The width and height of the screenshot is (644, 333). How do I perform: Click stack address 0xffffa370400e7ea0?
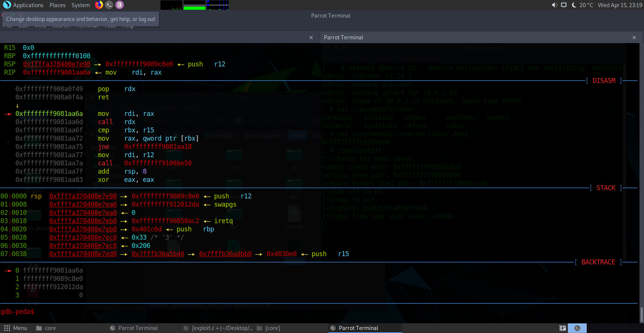coord(83,204)
